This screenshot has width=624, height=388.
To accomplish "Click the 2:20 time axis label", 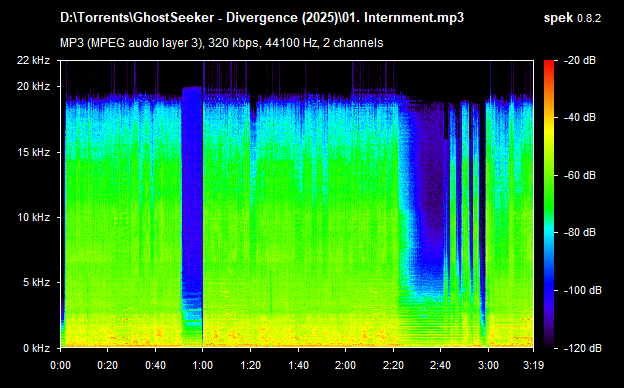I will click(393, 365).
